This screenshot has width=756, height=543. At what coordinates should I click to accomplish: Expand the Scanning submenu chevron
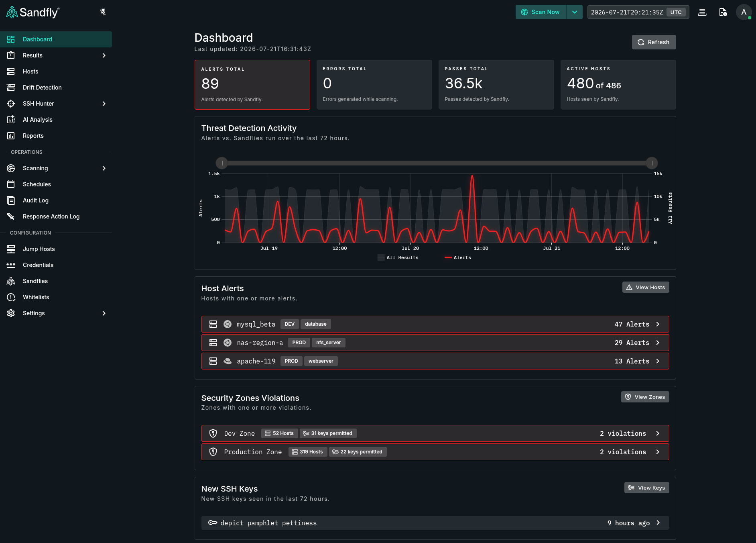(x=104, y=168)
